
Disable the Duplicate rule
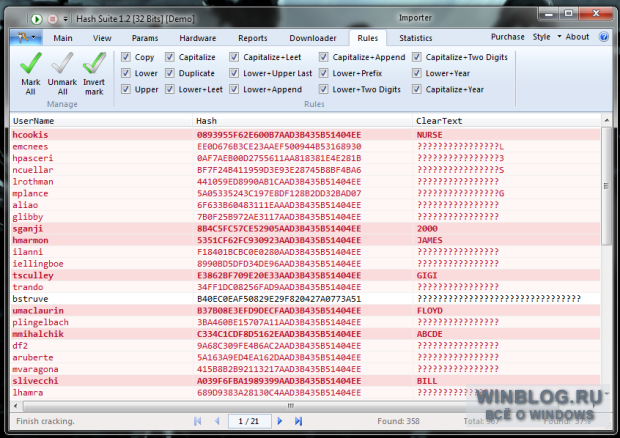[170, 73]
